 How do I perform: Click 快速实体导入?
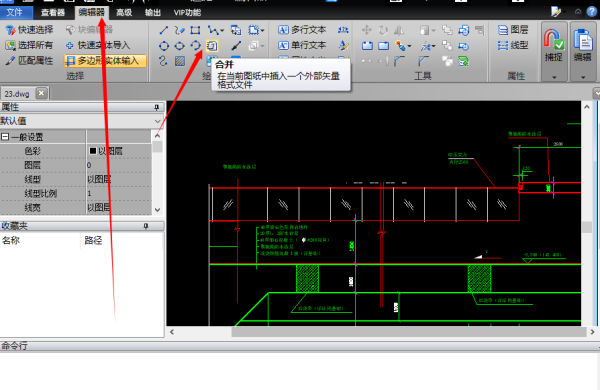[x=98, y=45]
